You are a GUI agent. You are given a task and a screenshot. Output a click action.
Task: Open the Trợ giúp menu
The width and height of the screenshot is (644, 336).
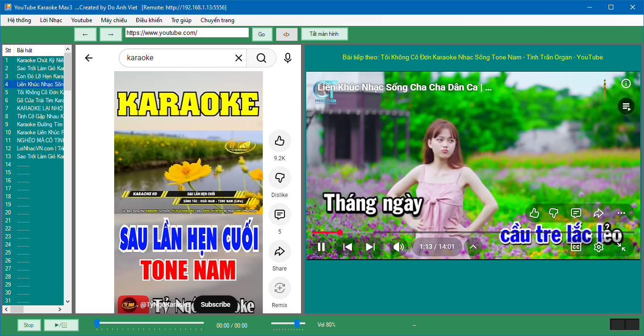point(181,20)
